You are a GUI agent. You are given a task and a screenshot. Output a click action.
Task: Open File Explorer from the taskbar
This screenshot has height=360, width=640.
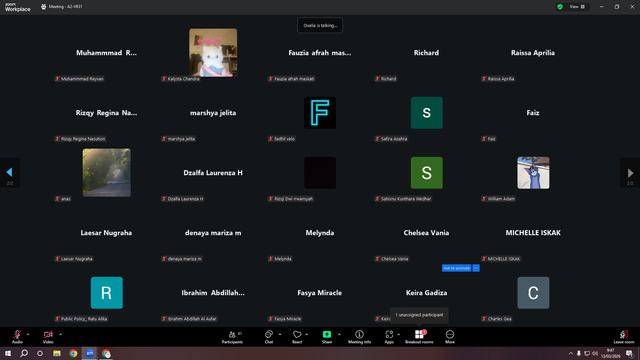[57, 353]
